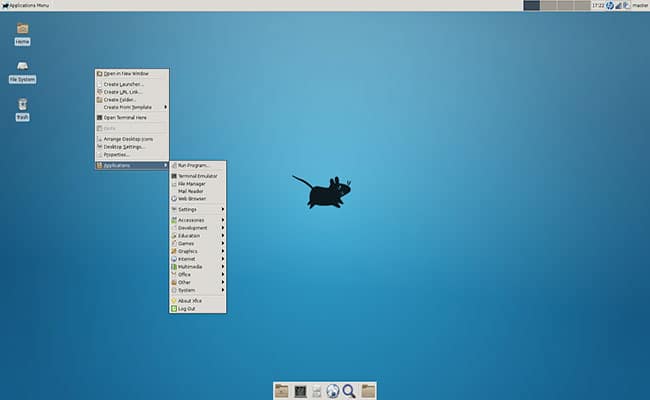This screenshot has height=400, width=650.
Task: Expand the Other category
Action: point(198,282)
